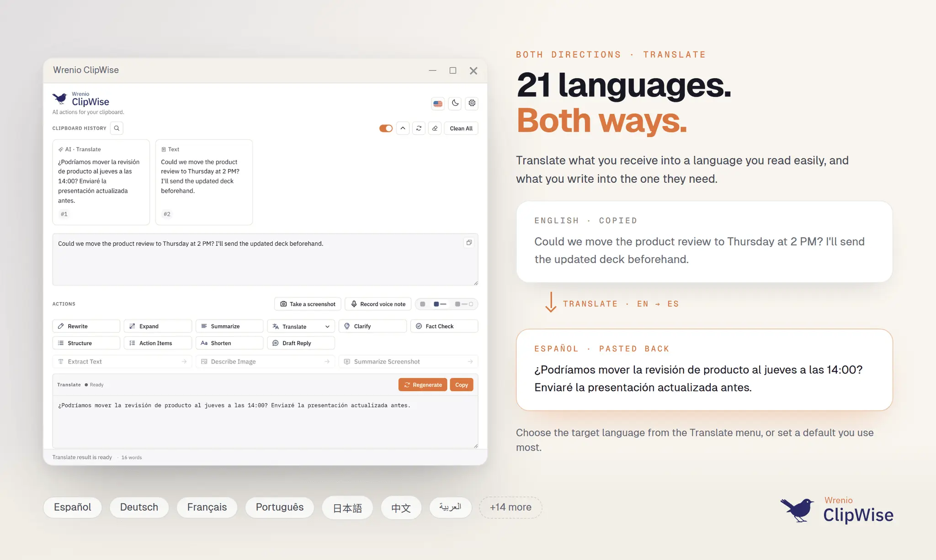The image size is (936, 560).
Task: Click the eraser icon beside Clean All
Action: (435, 128)
